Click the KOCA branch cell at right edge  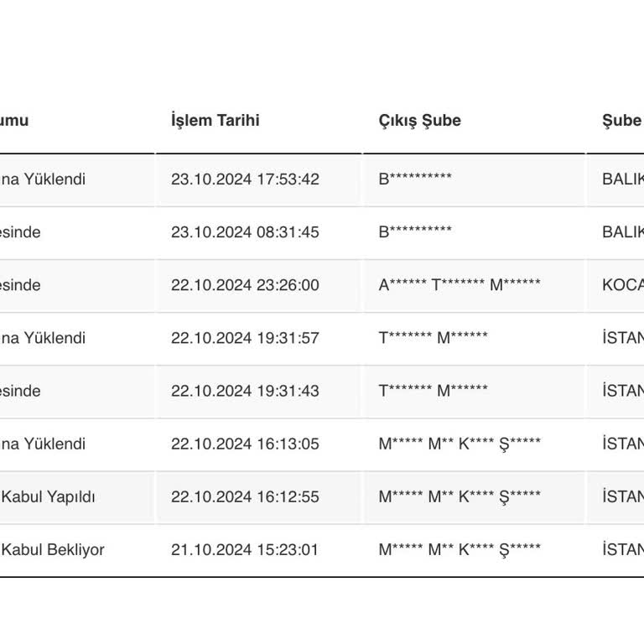(623, 285)
